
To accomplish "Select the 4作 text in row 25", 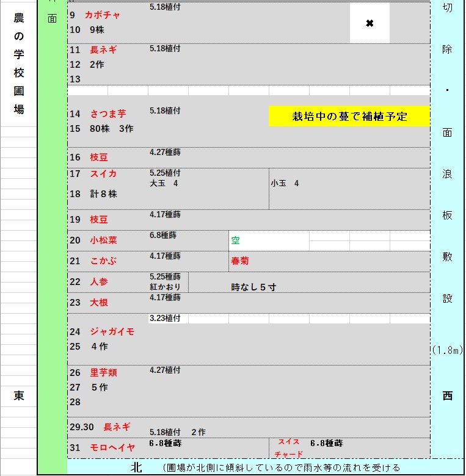I will point(100,347).
